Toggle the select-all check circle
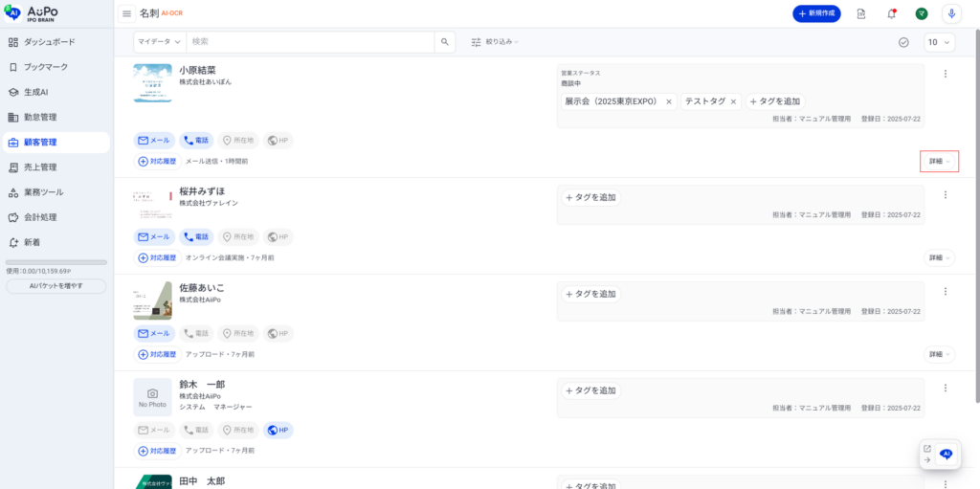 pos(903,42)
